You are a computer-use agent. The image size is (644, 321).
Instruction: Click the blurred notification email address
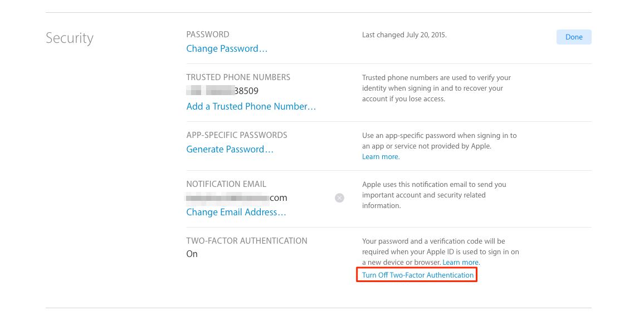237,198
